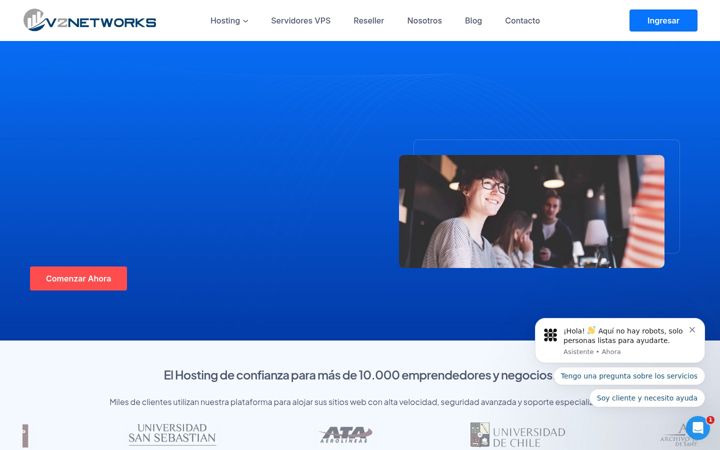The height and width of the screenshot is (450, 720).
Task: Open the Nosotros menu item
Action: click(x=424, y=21)
